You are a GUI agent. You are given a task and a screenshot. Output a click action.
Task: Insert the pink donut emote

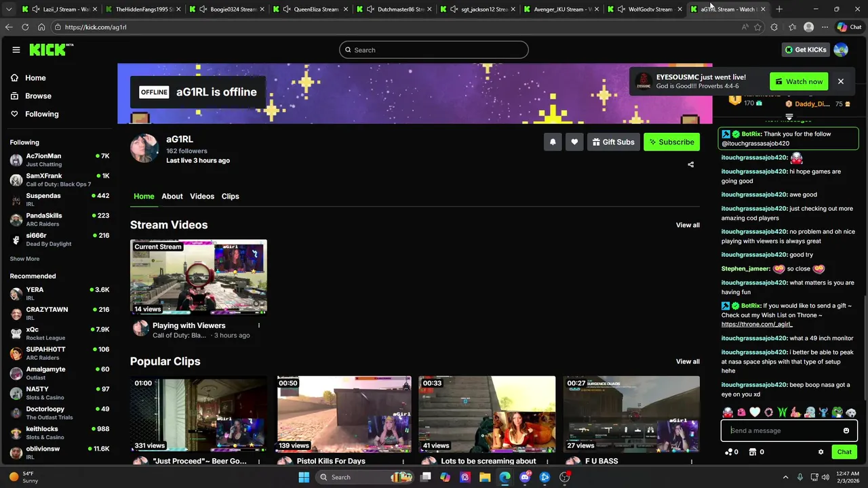[768, 412]
